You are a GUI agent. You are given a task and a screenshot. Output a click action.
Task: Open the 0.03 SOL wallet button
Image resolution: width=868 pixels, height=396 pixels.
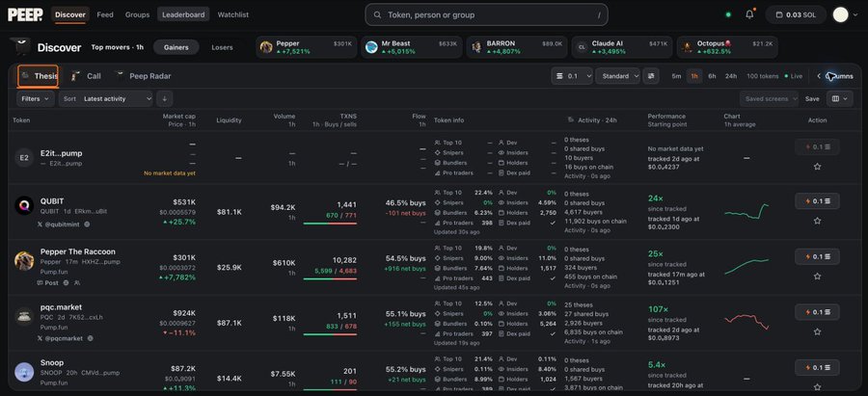(x=796, y=14)
